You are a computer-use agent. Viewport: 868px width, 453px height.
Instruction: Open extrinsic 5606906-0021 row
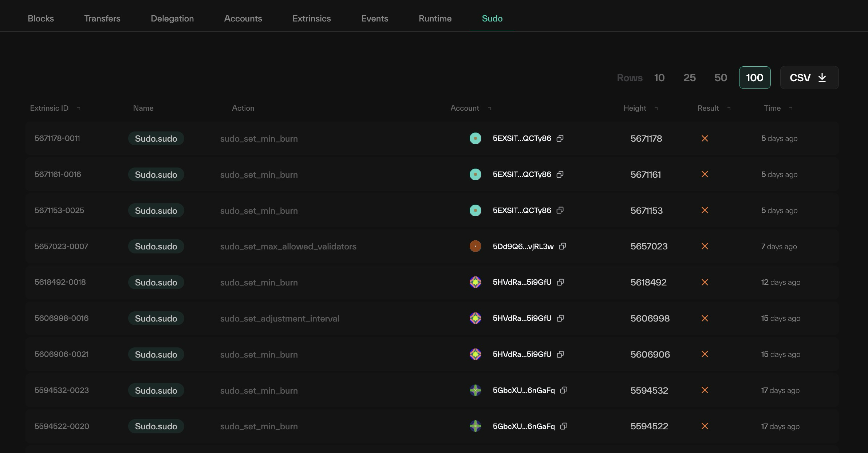62,354
